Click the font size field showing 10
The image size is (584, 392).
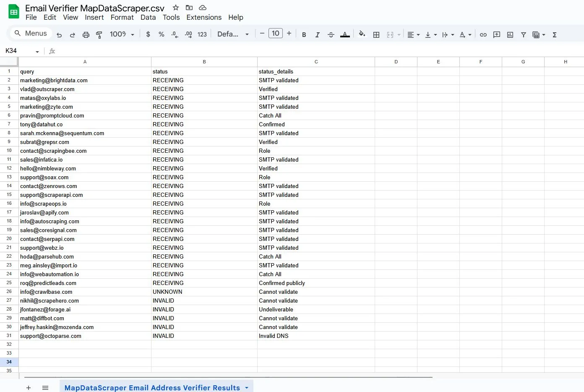[276, 34]
